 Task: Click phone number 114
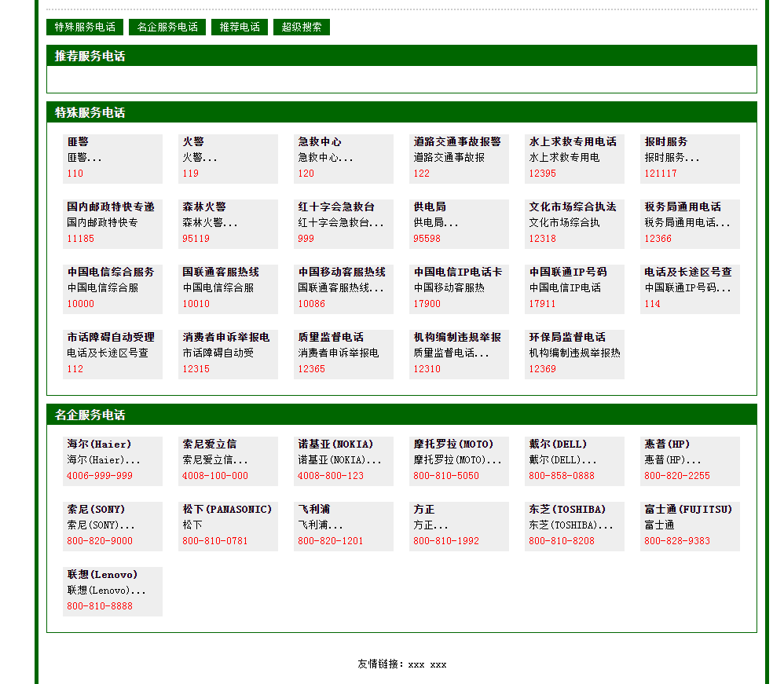(653, 303)
